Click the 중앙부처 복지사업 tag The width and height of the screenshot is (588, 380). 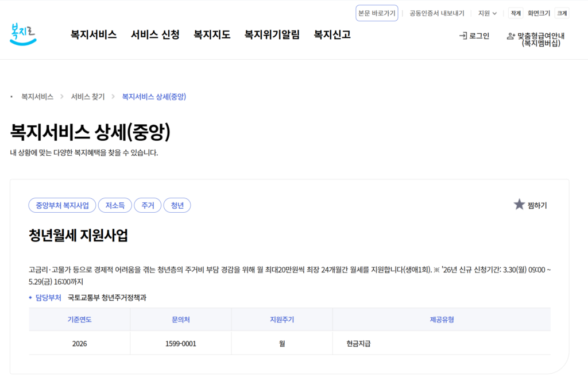(x=62, y=205)
